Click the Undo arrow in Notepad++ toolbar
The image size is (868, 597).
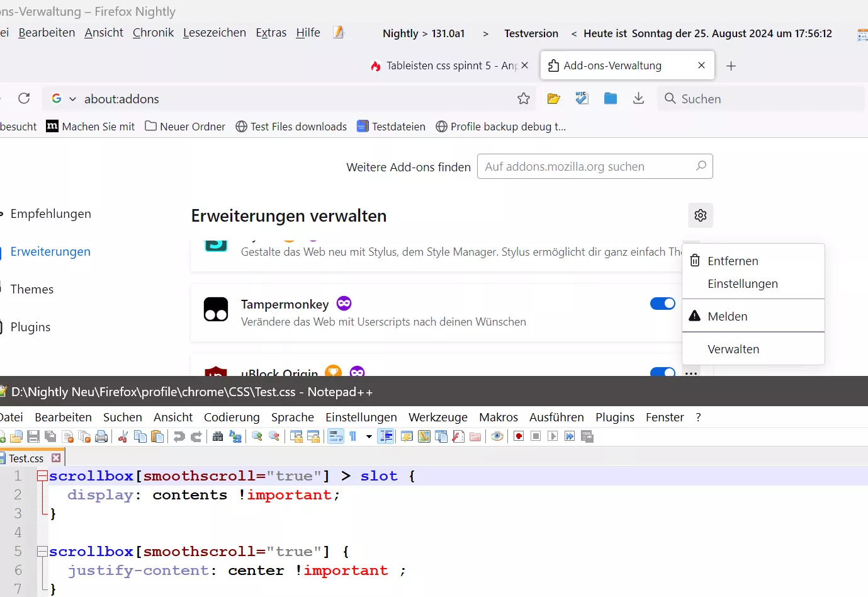pyautogui.click(x=179, y=436)
